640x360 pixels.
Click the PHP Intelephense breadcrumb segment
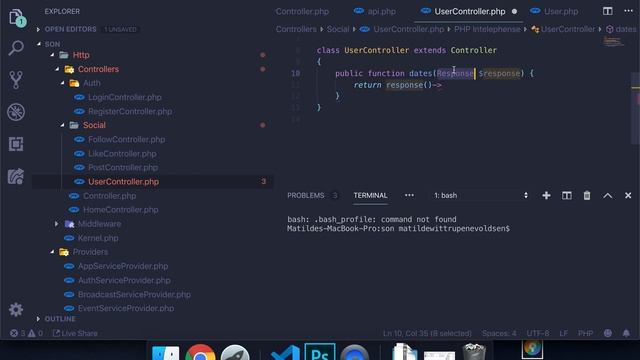487,29
